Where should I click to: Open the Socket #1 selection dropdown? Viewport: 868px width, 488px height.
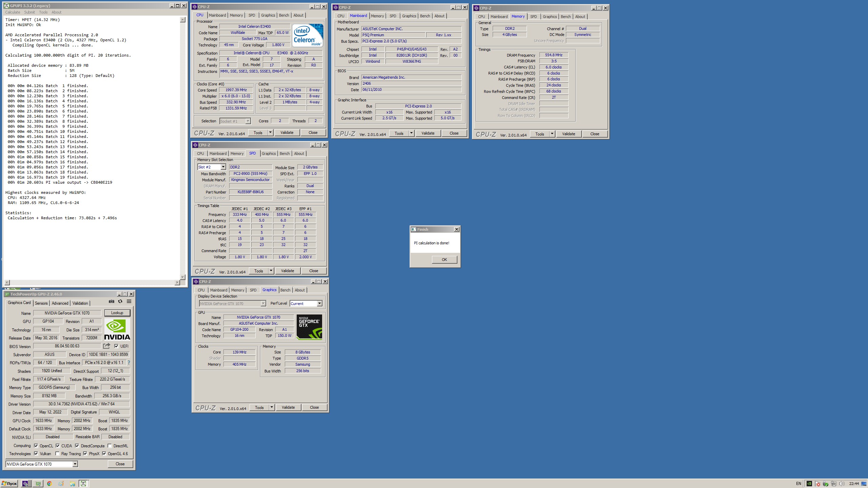248,121
